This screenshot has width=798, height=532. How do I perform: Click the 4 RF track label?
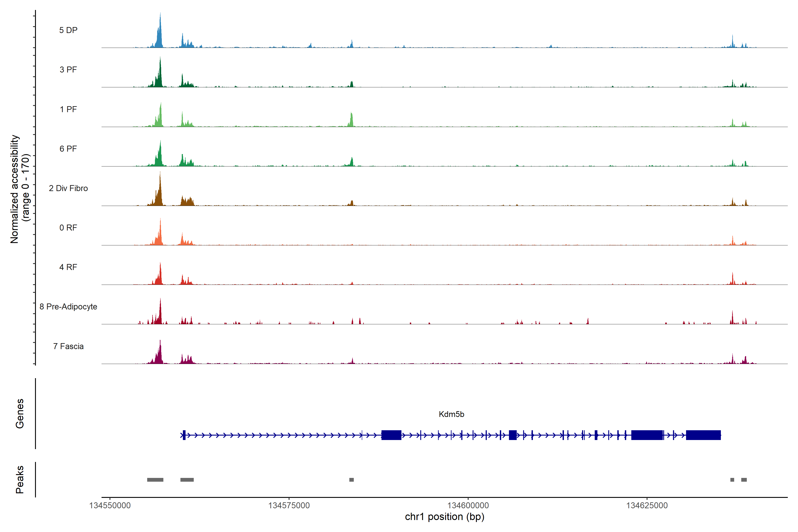coord(68,267)
